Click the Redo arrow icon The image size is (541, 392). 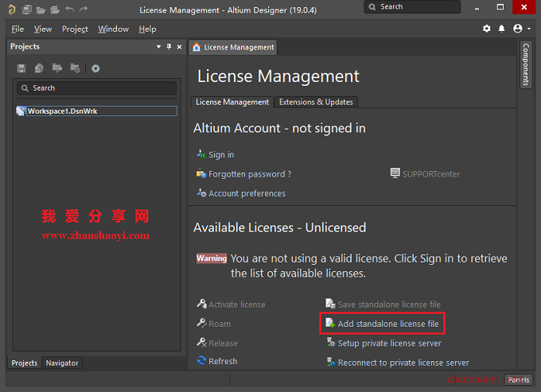click(84, 10)
